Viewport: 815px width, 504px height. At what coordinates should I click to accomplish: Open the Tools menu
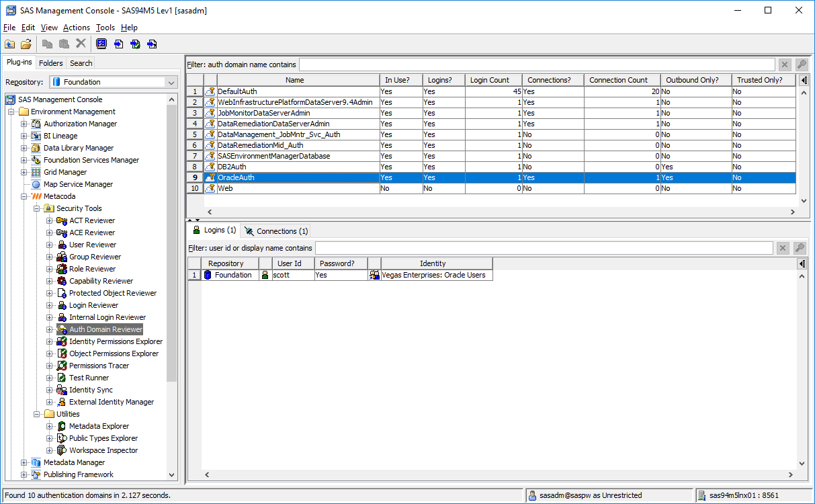click(105, 28)
